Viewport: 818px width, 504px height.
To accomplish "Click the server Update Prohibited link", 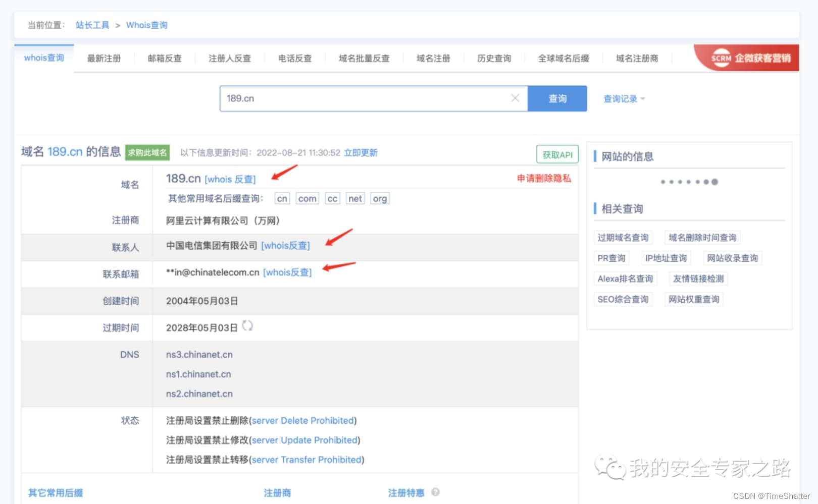I will [x=304, y=440].
